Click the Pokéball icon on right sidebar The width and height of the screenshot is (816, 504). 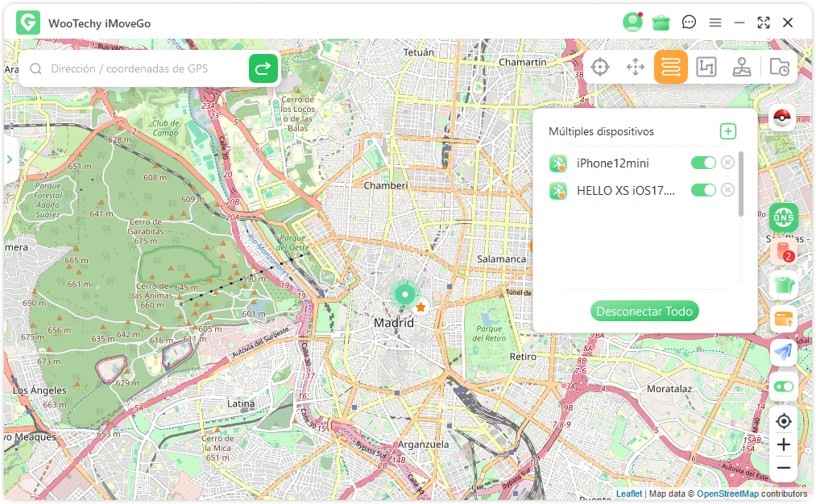click(782, 118)
